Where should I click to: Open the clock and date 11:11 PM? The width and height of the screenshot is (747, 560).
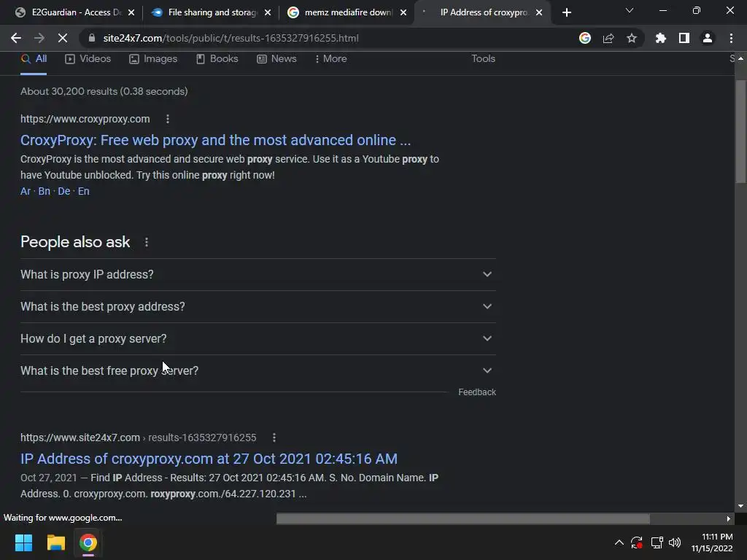[712, 542]
